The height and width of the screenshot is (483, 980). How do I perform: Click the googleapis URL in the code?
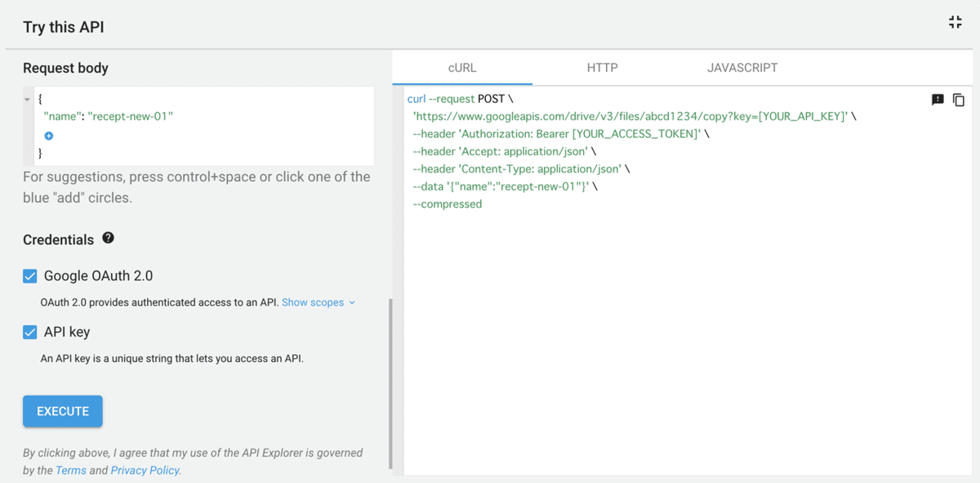click(x=629, y=117)
